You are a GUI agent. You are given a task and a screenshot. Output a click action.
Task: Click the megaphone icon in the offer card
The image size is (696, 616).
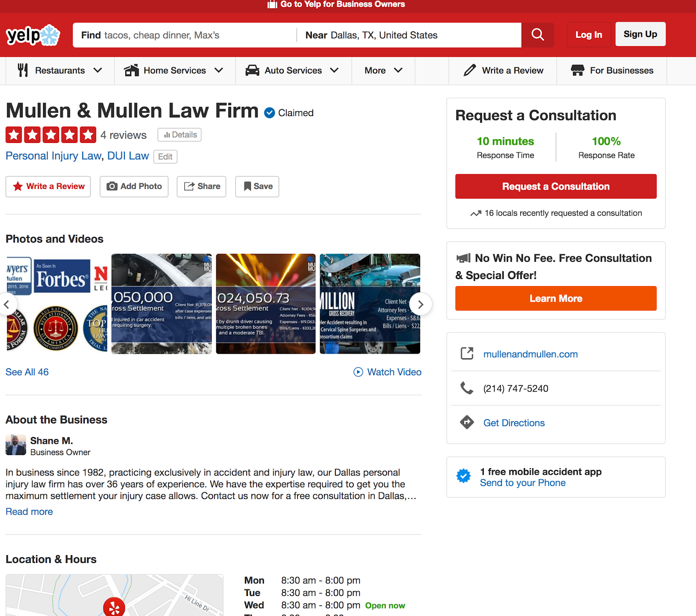coord(464,258)
